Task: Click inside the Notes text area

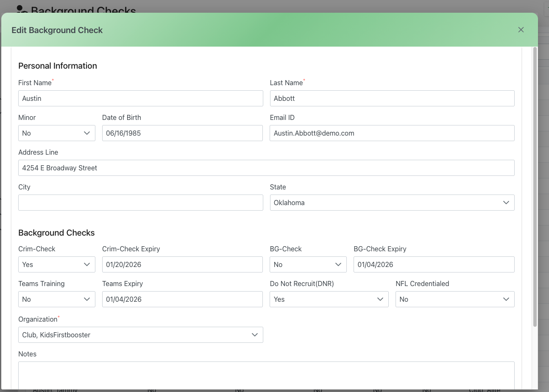Action: (x=266, y=375)
